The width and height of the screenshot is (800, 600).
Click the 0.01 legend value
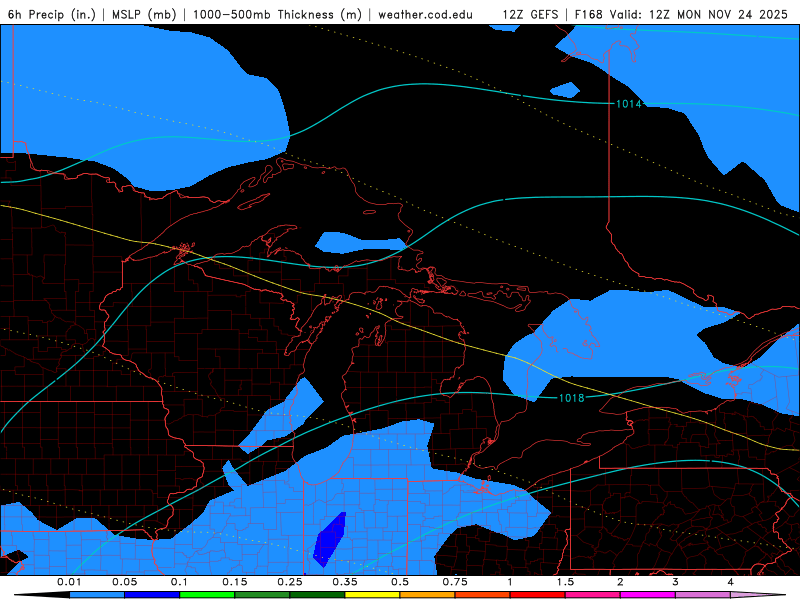click(69, 582)
